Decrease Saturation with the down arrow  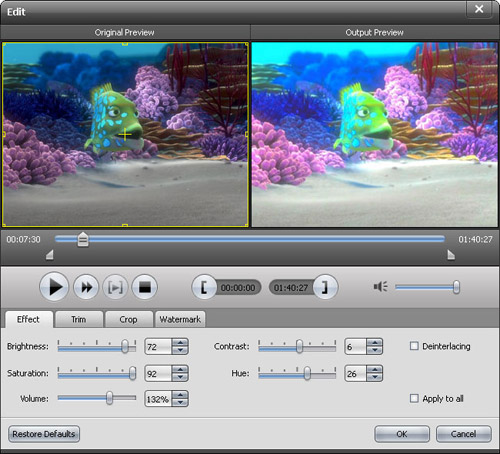[x=180, y=377]
